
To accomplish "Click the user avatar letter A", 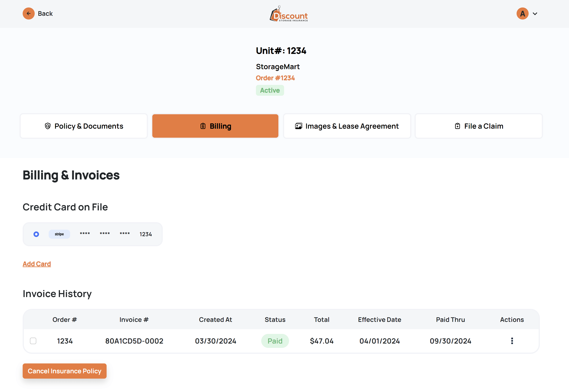I will pyautogui.click(x=522, y=14).
